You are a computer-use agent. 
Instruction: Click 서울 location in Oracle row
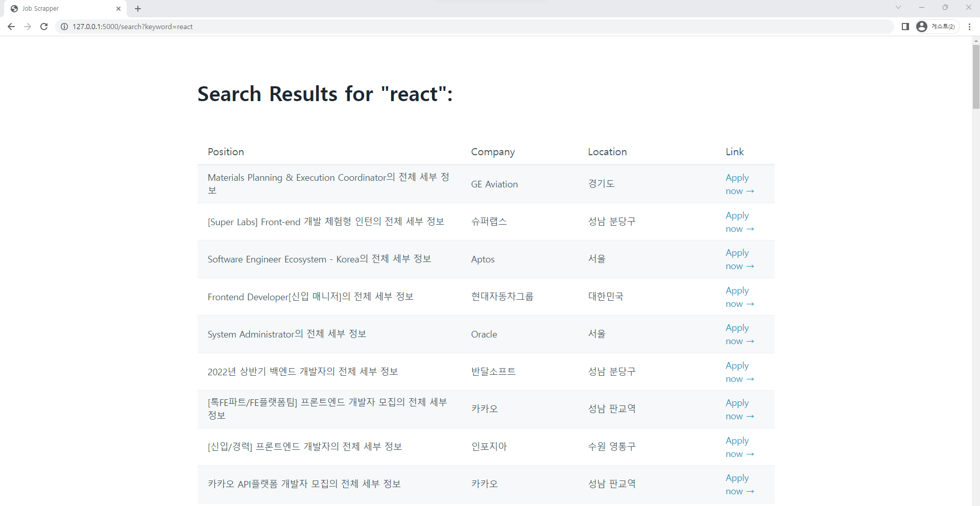[596, 334]
